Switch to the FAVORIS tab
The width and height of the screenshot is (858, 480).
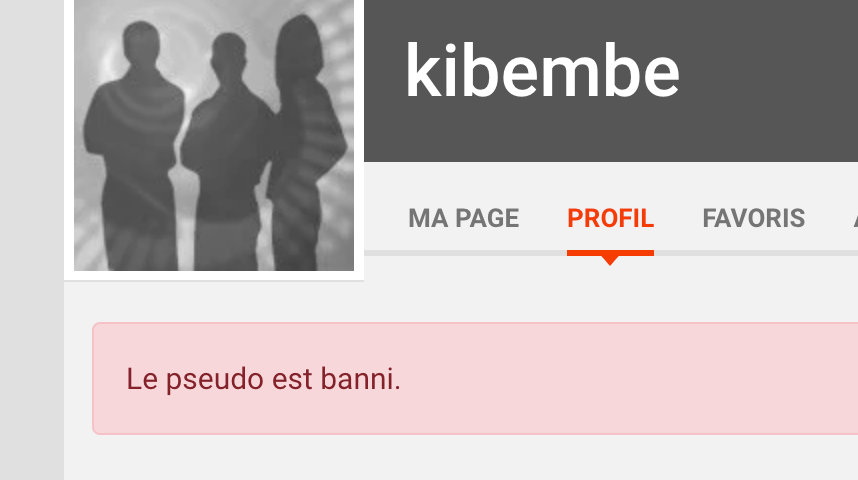pyautogui.click(x=753, y=218)
